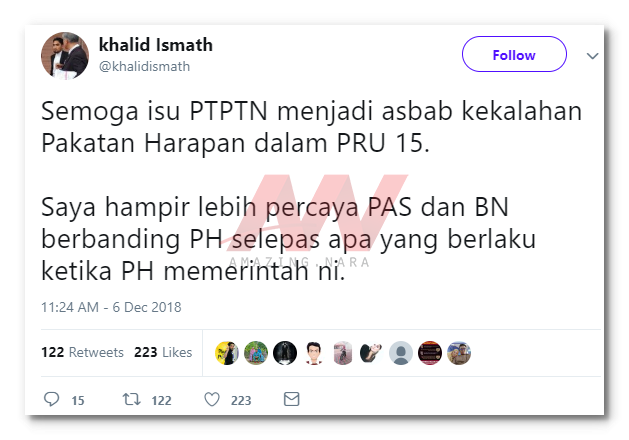This screenshot has width=629, height=440.
Task: View the 223 Likes list
Action: 163,352
